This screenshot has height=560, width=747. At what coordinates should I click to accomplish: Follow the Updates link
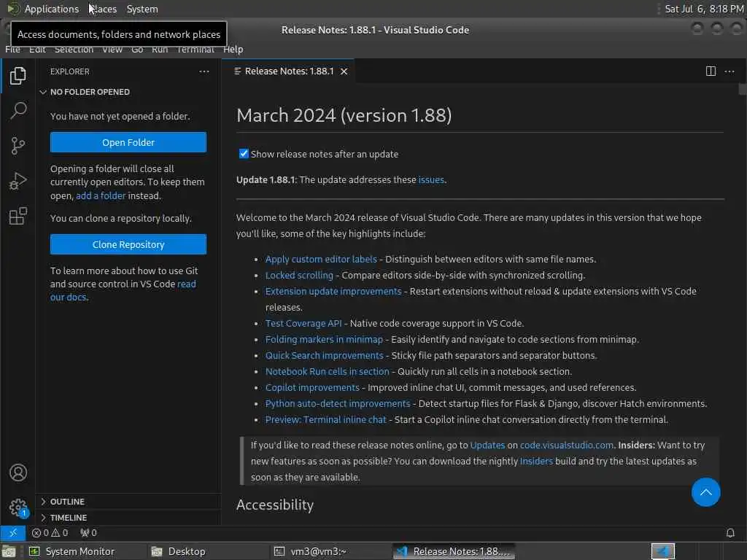(487, 446)
